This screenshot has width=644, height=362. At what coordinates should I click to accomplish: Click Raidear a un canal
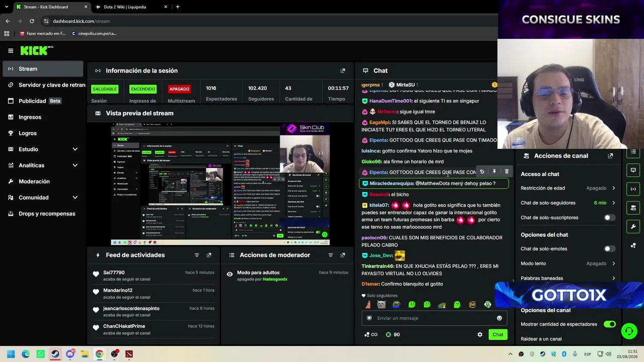[x=541, y=339]
